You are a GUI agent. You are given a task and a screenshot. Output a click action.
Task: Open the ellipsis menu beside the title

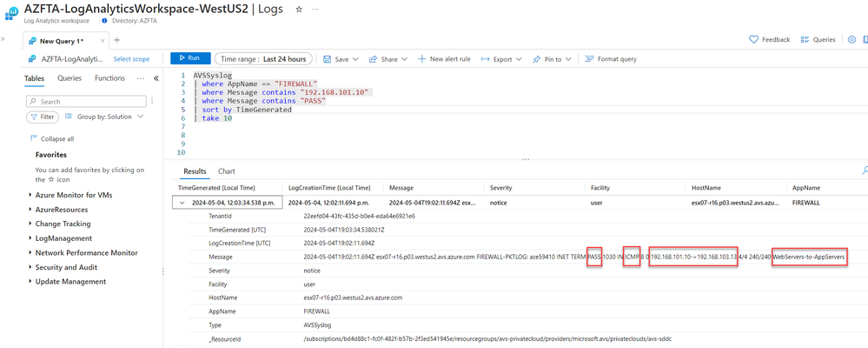coord(315,10)
